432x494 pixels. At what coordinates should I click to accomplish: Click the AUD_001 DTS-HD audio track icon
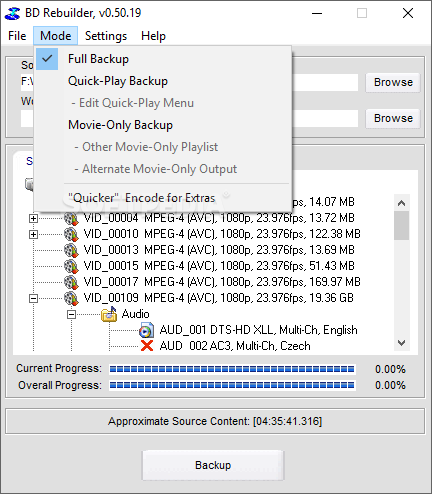147,330
